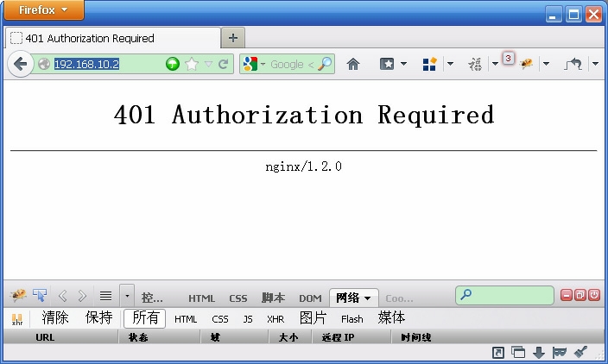Click the browser back arrow button
The height and width of the screenshot is (364, 608).
tap(20, 64)
